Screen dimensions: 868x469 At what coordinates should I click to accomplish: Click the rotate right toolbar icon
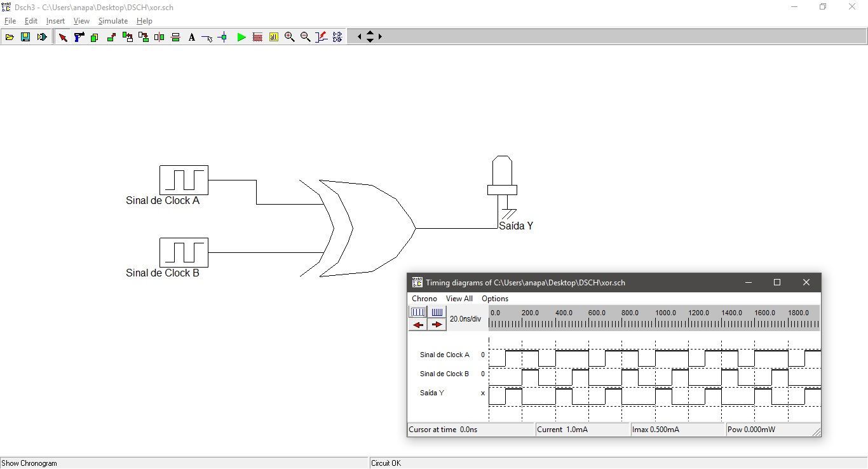click(x=144, y=37)
